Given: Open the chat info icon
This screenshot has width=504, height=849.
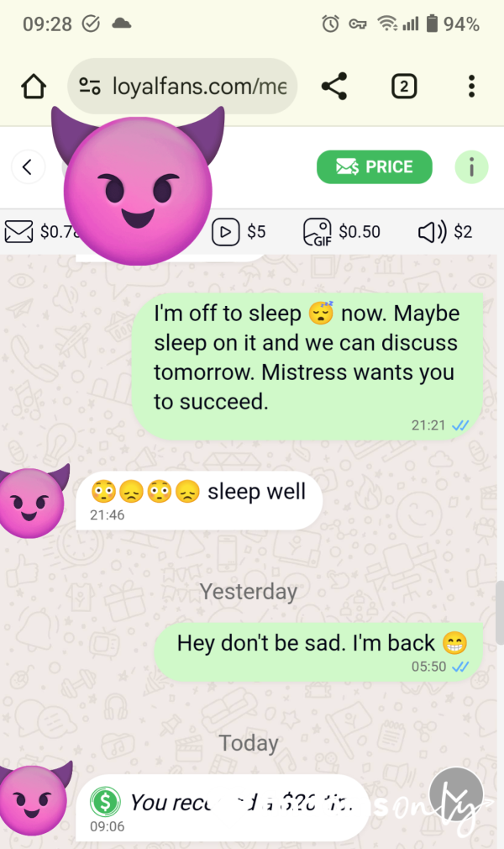Looking at the screenshot, I should 471,166.
